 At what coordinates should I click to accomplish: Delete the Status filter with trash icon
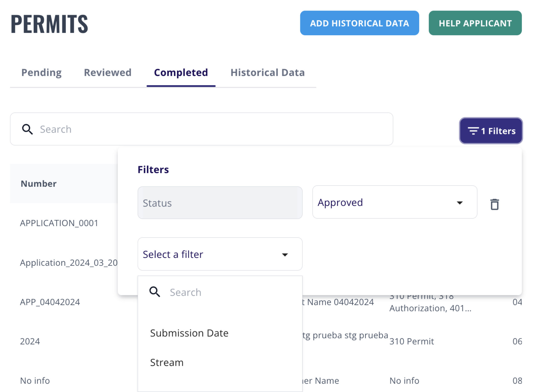(x=494, y=204)
